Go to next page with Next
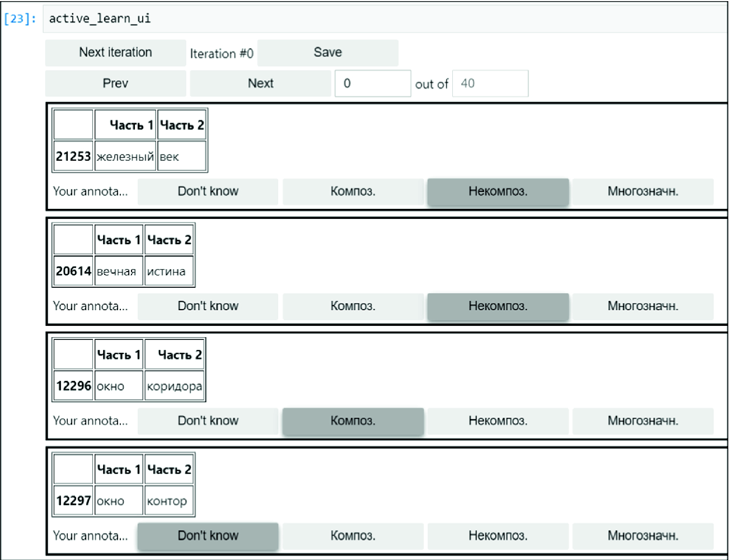 (260, 83)
